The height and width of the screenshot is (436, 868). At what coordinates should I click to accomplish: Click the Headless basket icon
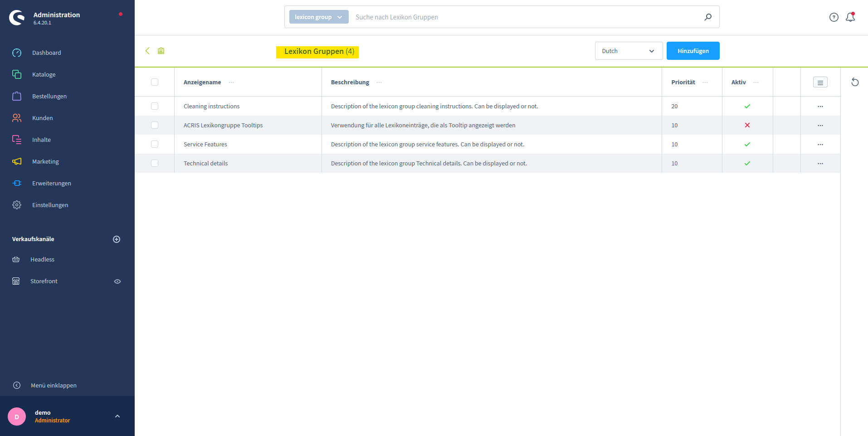click(16, 259)
